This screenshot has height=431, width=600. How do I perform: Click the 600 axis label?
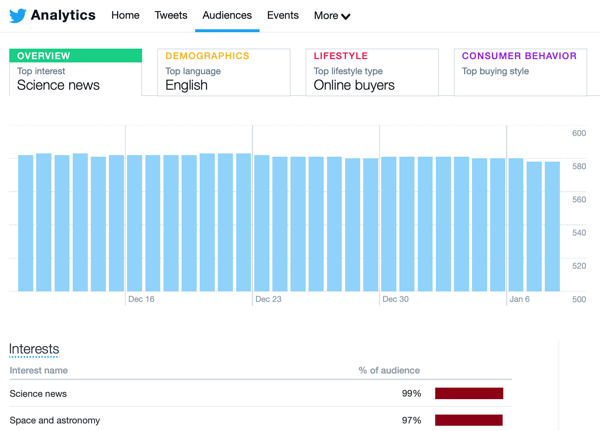pyautogui.click(x=579, y=133)
